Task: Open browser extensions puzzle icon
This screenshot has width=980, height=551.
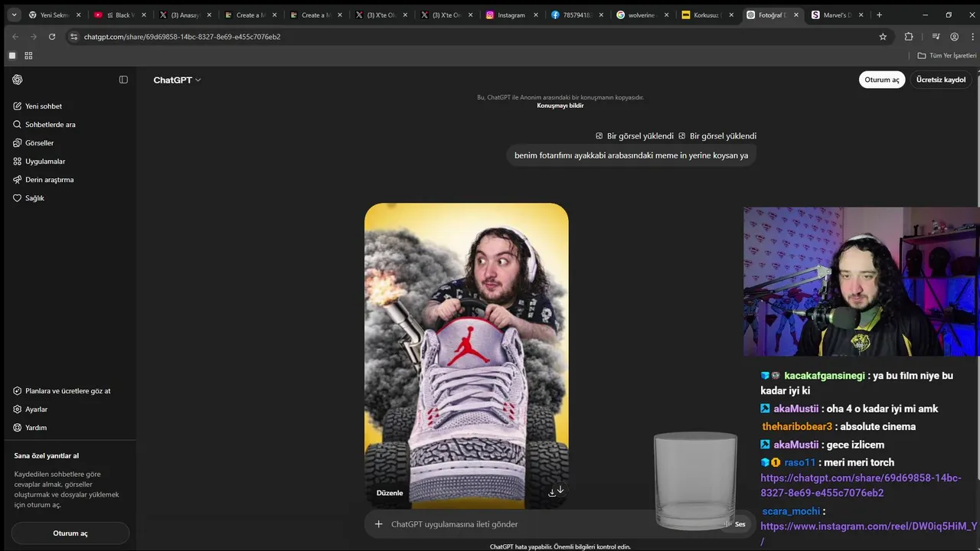Action: [x=909, y=37]
